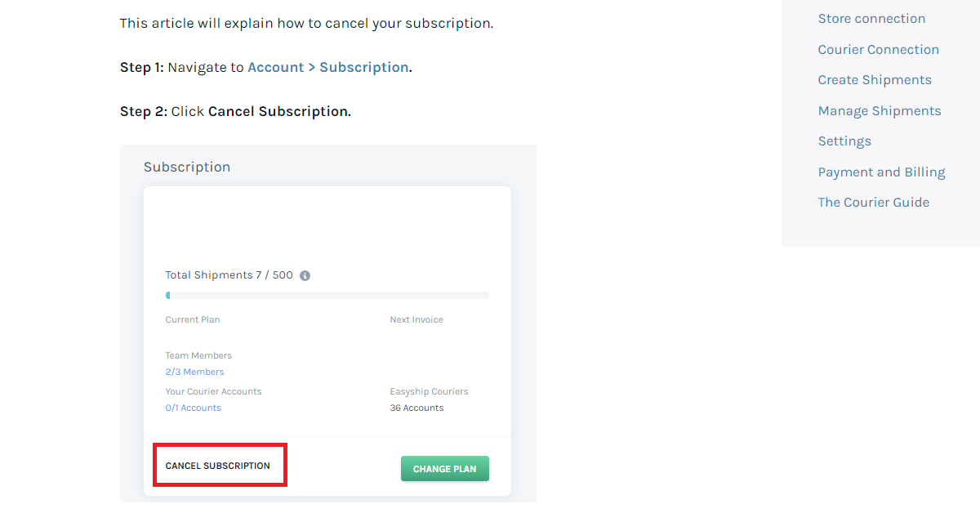Select Settings from the sidebar list

pyautogui.click(x=844, y=141)
